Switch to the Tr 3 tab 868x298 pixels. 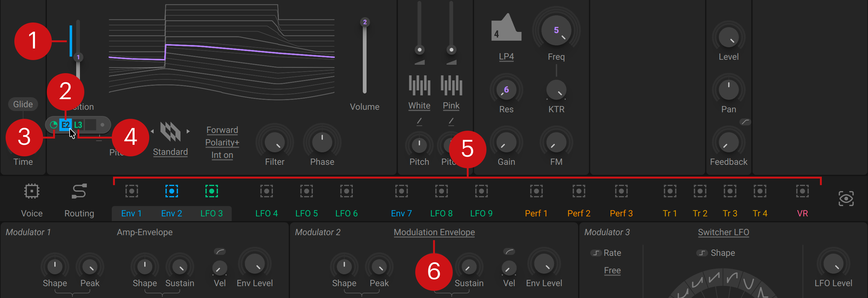(x=730, y=213)
